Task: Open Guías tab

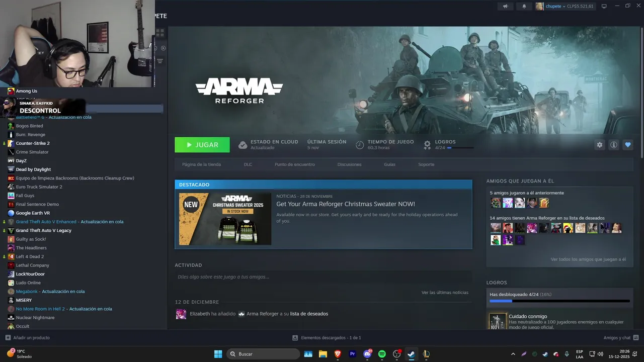Action: tap(389, 164)
